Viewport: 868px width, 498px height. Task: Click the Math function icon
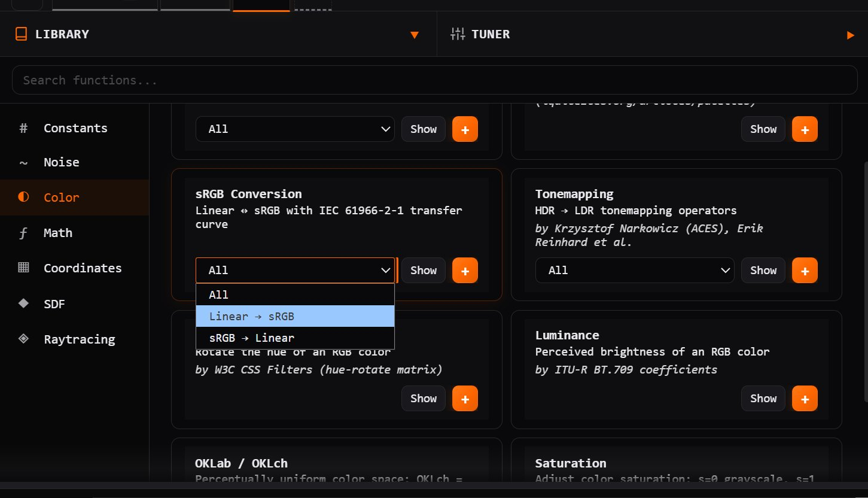[23, 233]
